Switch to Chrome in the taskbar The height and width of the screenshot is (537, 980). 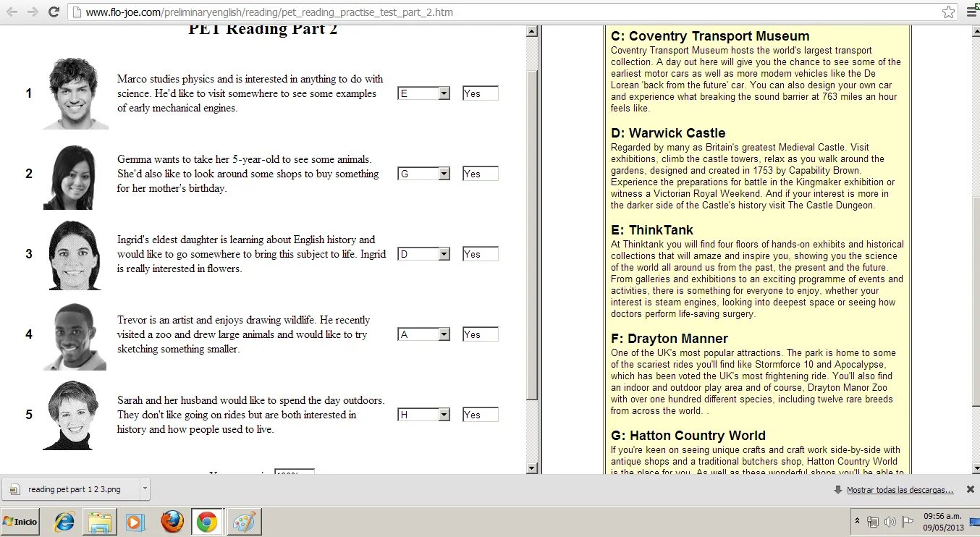[x=207, y=521]
